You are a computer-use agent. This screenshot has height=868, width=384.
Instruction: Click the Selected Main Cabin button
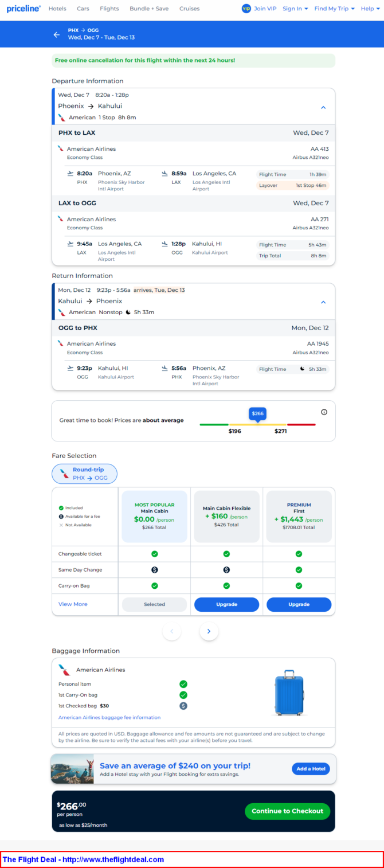154,604
